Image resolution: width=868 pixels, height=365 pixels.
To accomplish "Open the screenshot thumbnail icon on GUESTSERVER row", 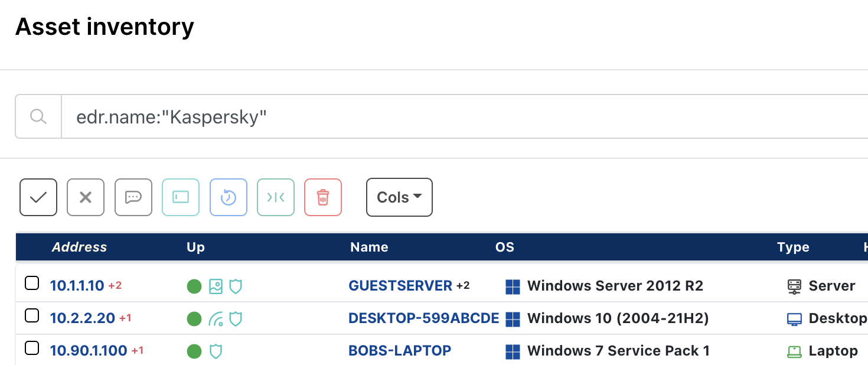I will pos(216,286).
